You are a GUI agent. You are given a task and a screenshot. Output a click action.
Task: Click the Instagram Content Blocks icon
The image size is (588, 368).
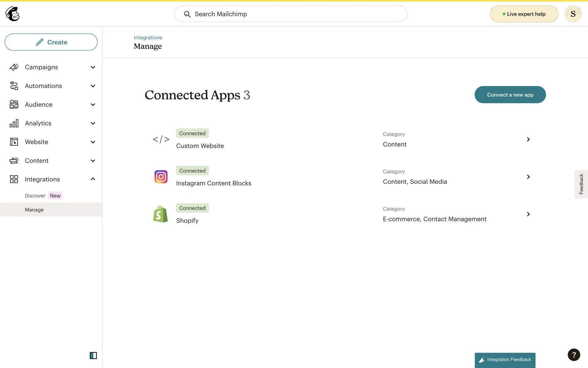pos(161,177)
